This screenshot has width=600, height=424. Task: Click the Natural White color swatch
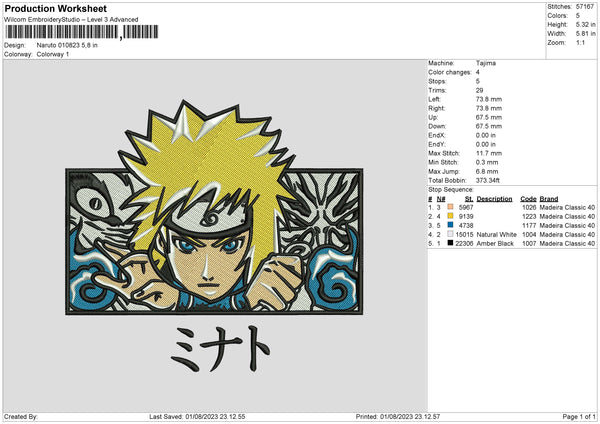[450, 234]
